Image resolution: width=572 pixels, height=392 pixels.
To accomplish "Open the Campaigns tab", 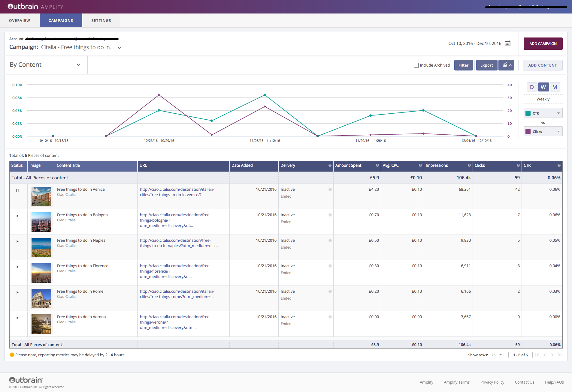I will click(x=61, y=20).
